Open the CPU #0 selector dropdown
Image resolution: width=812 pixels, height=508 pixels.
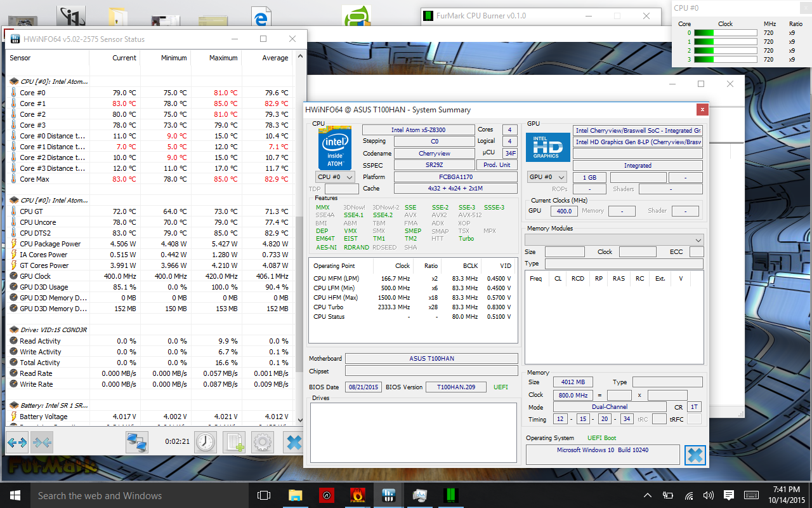tap(334, 177)
